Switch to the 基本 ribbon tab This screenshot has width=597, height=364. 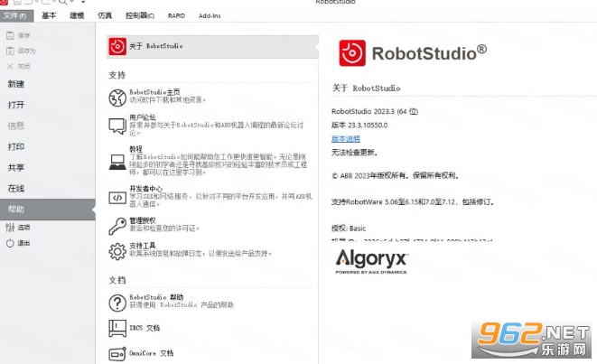pyautogui.click(x=49, y=15)
